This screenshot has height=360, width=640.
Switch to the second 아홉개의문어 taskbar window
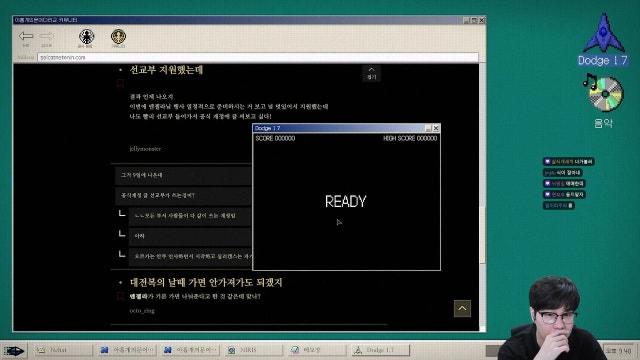pyautogui.click(x=190, y=350)
